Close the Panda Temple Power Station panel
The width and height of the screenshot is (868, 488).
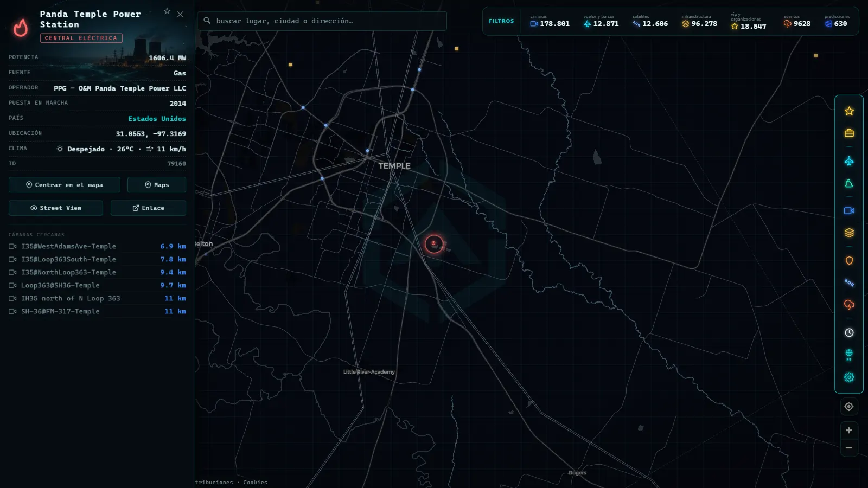tap(180, 15)
